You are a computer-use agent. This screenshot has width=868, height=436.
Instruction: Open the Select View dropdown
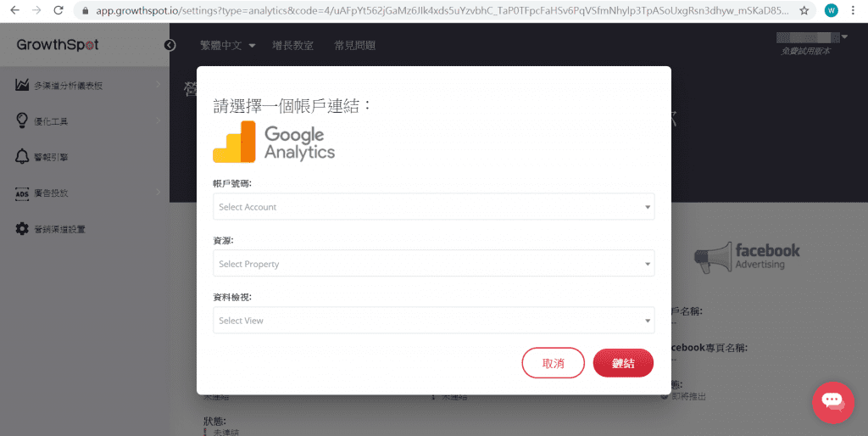[433, 320]
